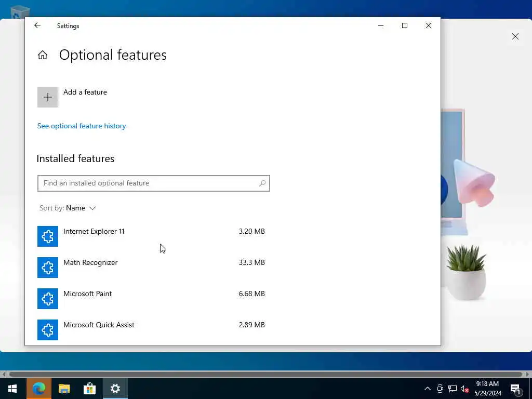Click the scrollbar left arrow
The width and height of the screenshot is (532, 399).
4,374
